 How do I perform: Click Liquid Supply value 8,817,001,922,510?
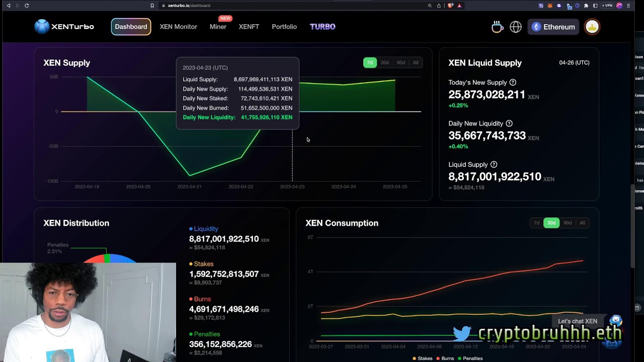click(x=495, y=176)
